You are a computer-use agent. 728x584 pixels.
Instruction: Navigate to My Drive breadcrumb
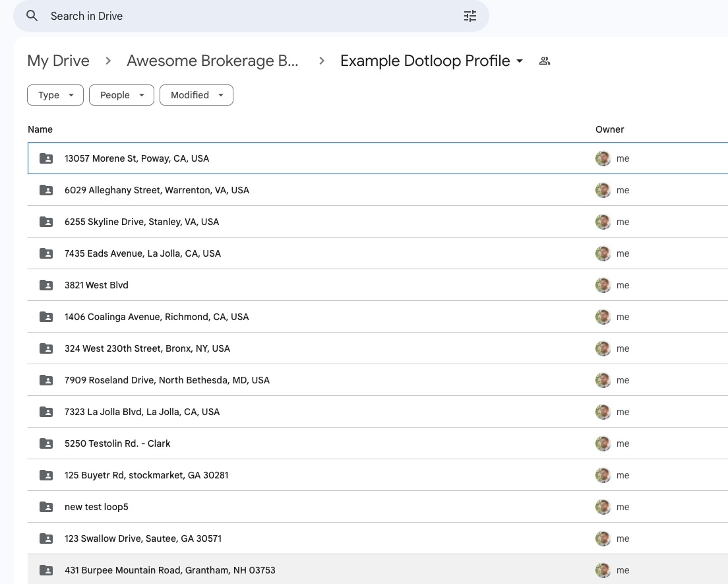pyautogui.click(x=58, y=61)
